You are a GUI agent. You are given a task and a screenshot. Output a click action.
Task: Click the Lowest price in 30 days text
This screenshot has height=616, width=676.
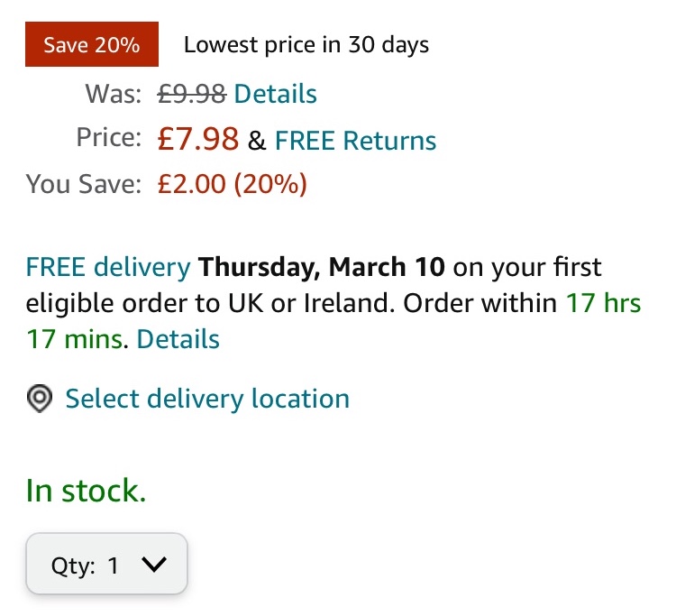click(306, 45)
